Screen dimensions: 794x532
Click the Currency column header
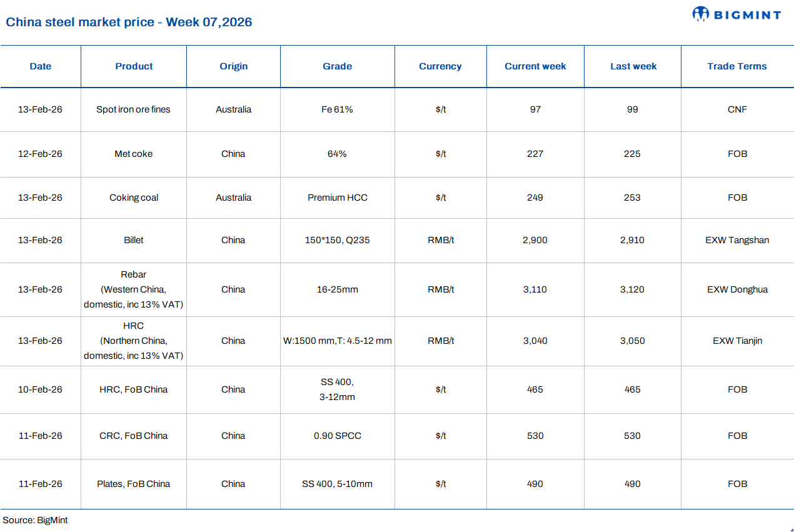(440, 66)
